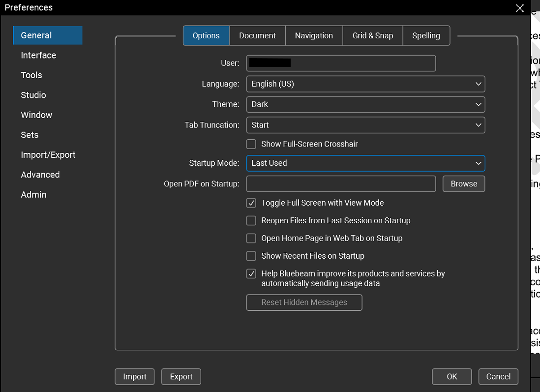Viewport: 540px width, 392px height.
Task: Click the Browse button for startup PDF
Action: (463, 183)
